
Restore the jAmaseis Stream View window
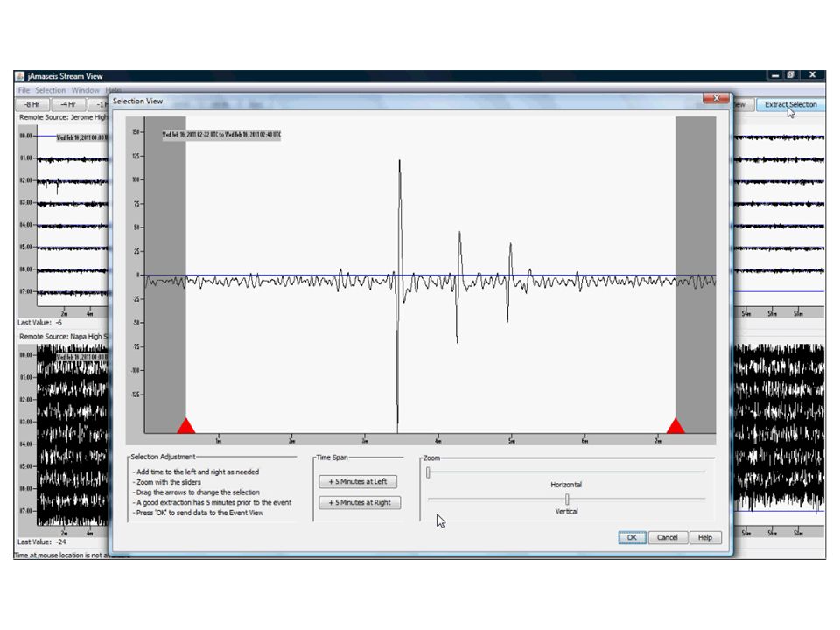[790, 75]
